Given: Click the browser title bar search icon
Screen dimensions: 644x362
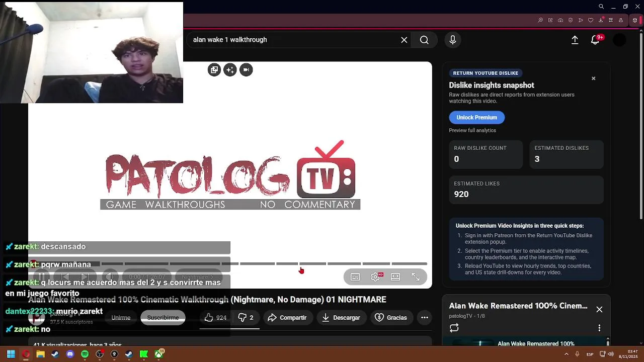Looking at the screenshot, I should pos(601,7).
